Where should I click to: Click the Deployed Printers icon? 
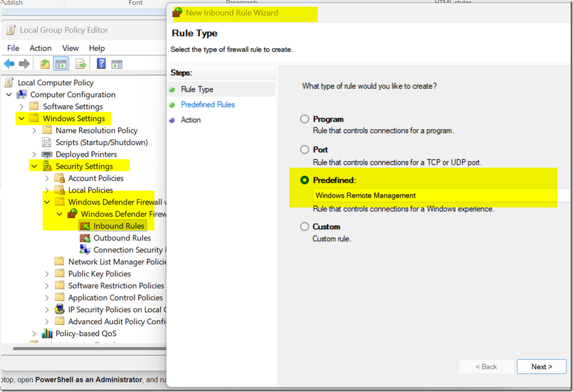tap(47, 154)
